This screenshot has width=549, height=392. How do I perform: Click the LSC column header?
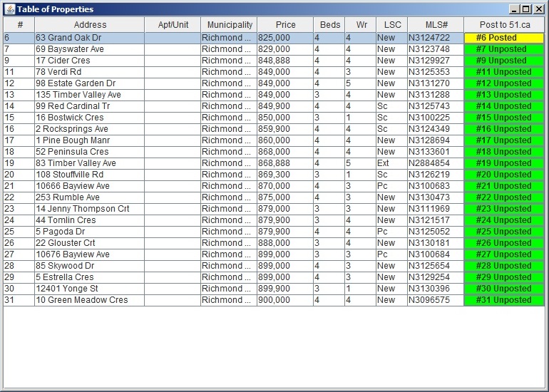click(x=392, y=25)
